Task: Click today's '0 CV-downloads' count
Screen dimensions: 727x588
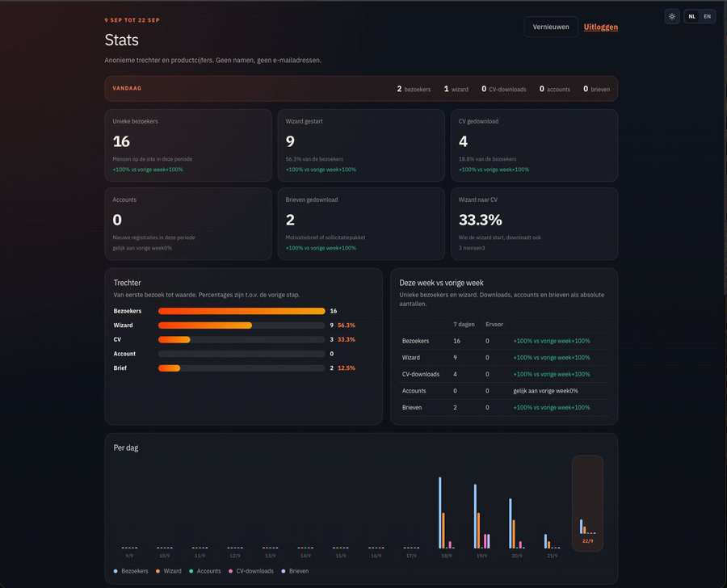Action: coord(504,89)
